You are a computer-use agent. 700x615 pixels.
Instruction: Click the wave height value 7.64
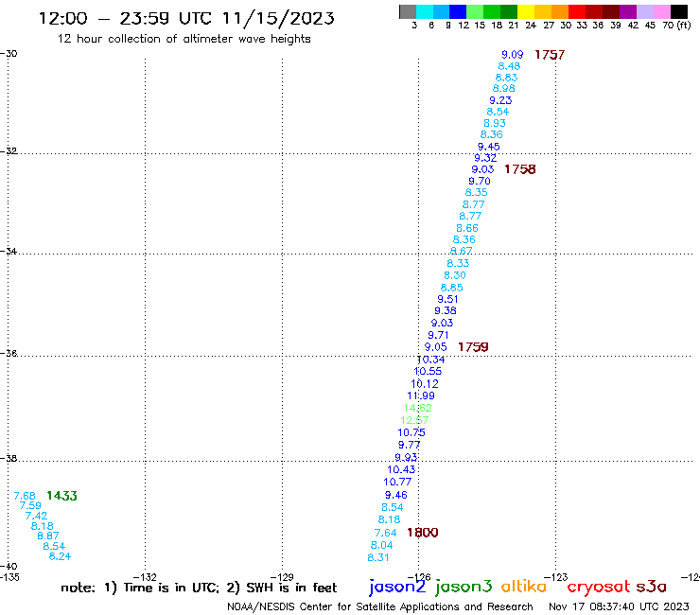(385, 533)
